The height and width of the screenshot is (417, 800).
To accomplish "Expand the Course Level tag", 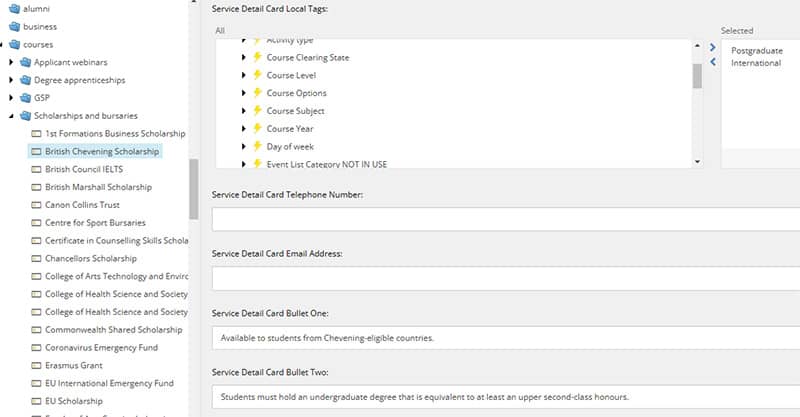I will click(244, 75).
